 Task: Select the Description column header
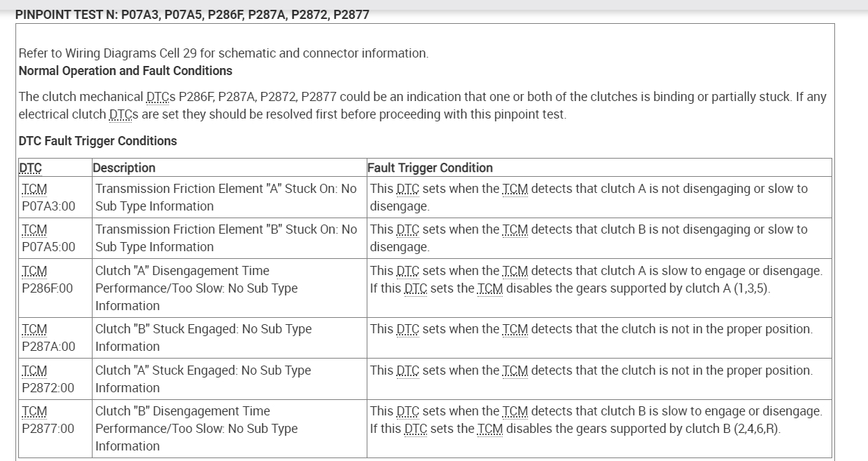pyautogui.click(x=124, y=168)
